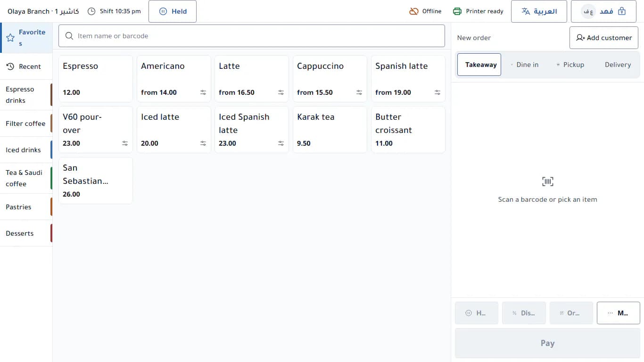Screen dimensions: 644x362
Task: Apply a discount with the percent button
Action: [524, 313]
